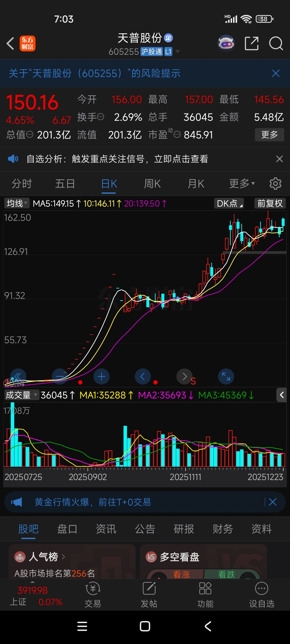Share the stock page via share icon
This screenshot has height=644, width=290.
click(252, 43)
